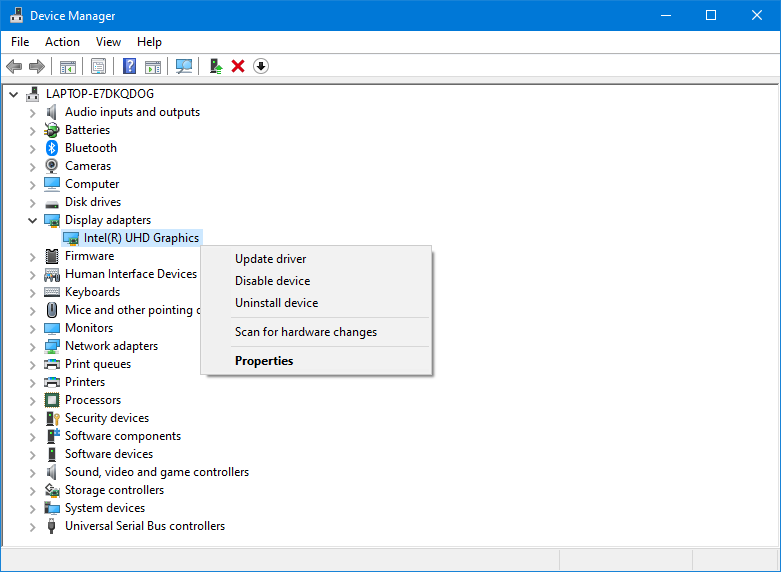Click the Network adapters icon
The height and width of the screenshot is (572, 781).
[x=52, y=346]
